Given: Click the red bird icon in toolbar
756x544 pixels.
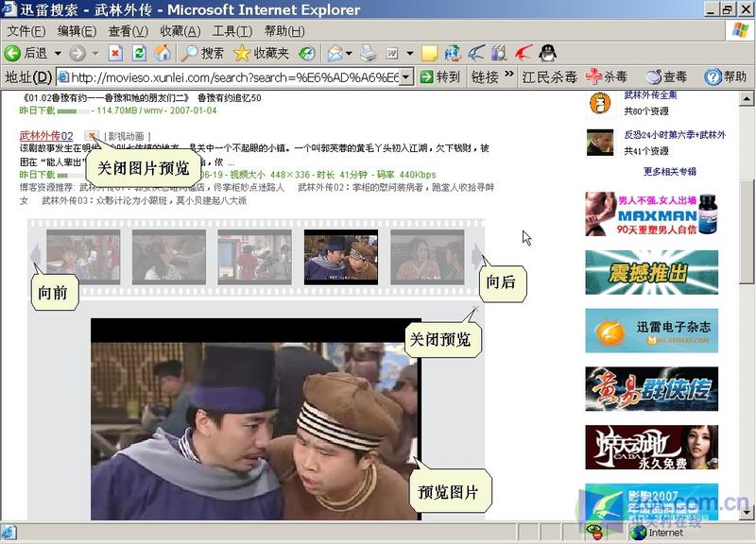Looking at the screenshot, I should click(x=524, y=53).
